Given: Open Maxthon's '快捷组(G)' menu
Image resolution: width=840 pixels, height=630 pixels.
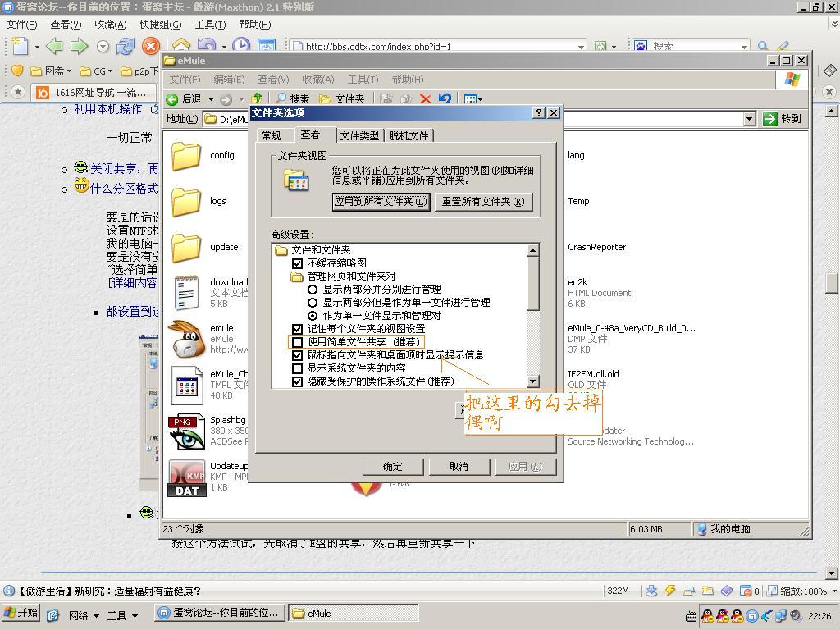Looking at the screenshot, I should point(161,25).
